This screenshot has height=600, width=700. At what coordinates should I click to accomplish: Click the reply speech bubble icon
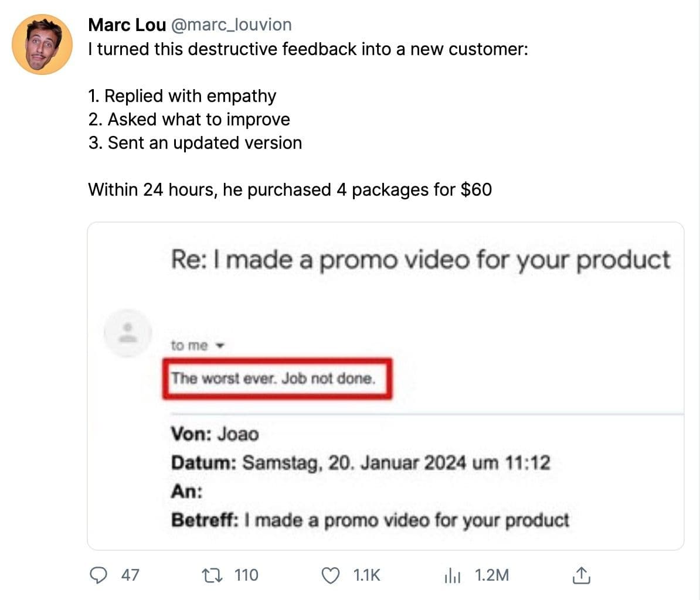coord(97,575)
